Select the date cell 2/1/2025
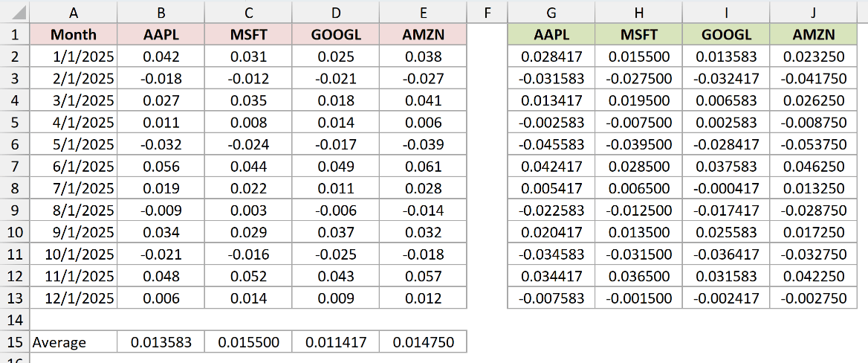 (73, 79)
